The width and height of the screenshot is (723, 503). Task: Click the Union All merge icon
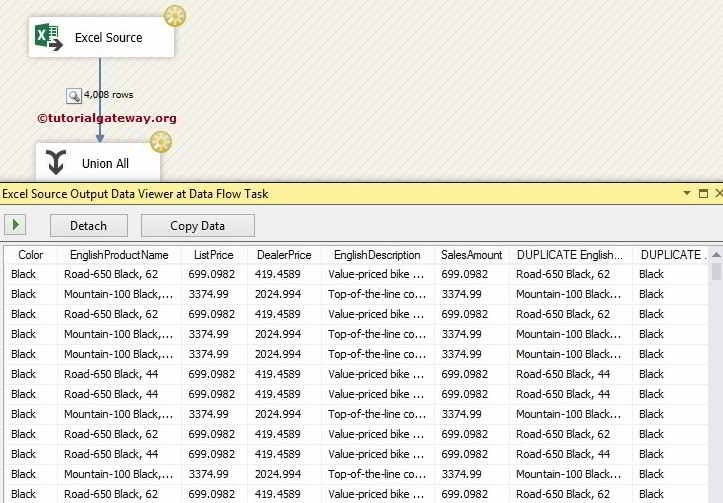tap(56, 162)
